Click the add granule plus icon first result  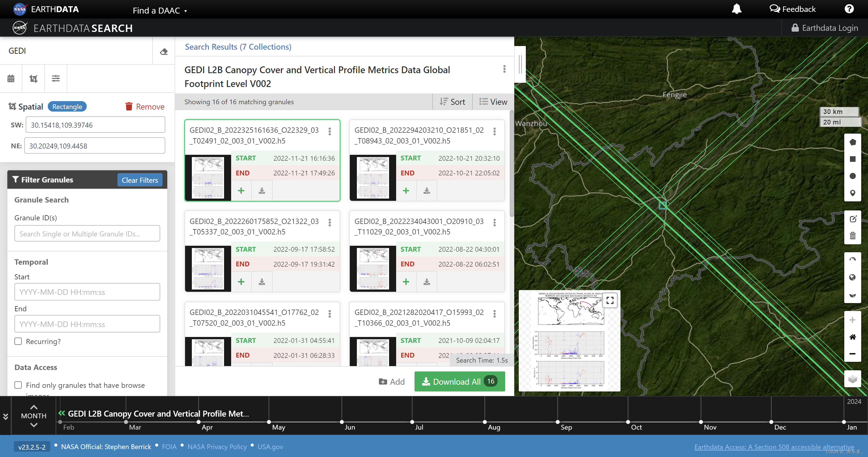click(240, 191)
